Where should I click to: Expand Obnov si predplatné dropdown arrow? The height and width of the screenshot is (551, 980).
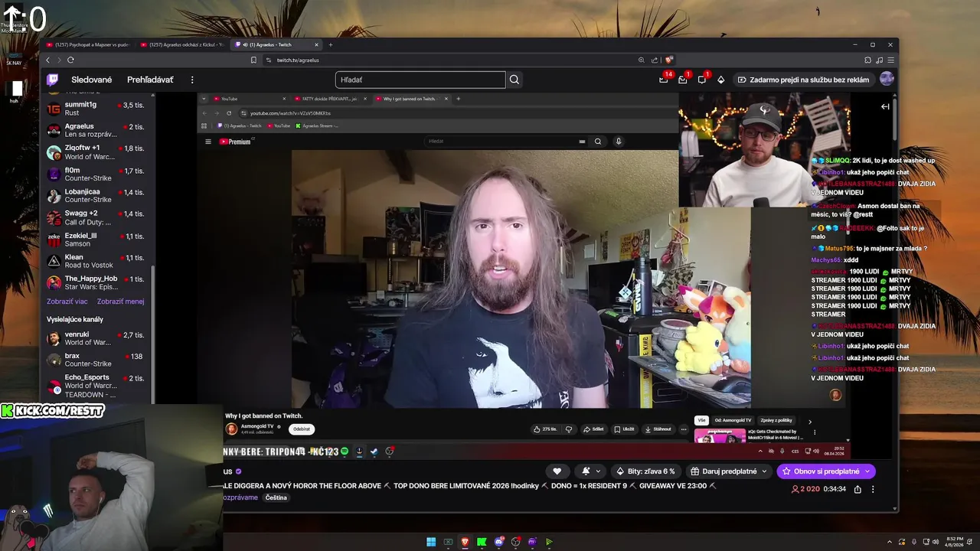[867, 471]
